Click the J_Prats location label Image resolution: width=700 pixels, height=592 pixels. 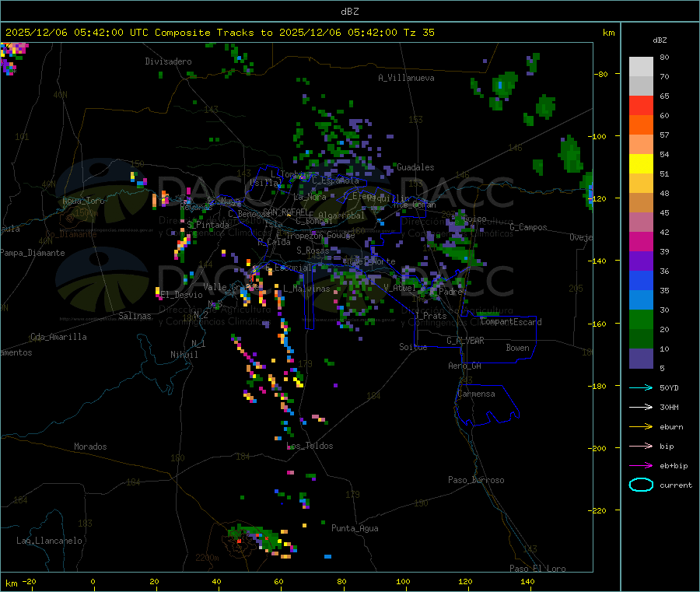click(430, 316)
